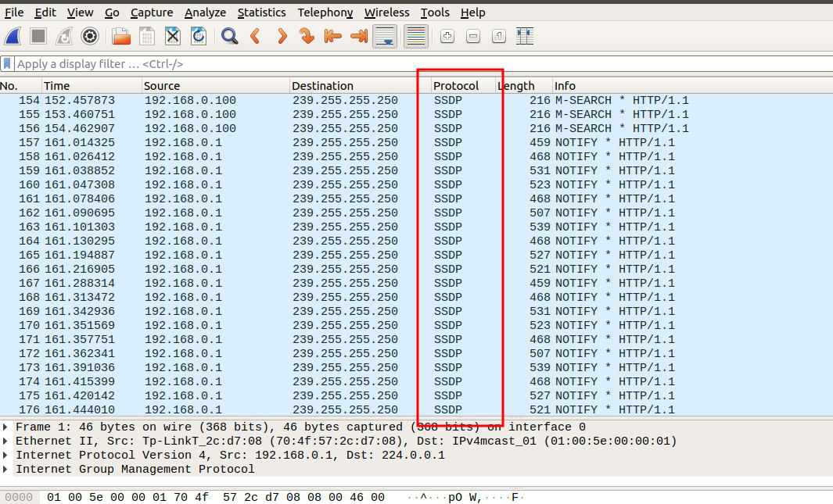The image size is (833, 504).
Task: Open the File menu
Action: click(14, 13)
